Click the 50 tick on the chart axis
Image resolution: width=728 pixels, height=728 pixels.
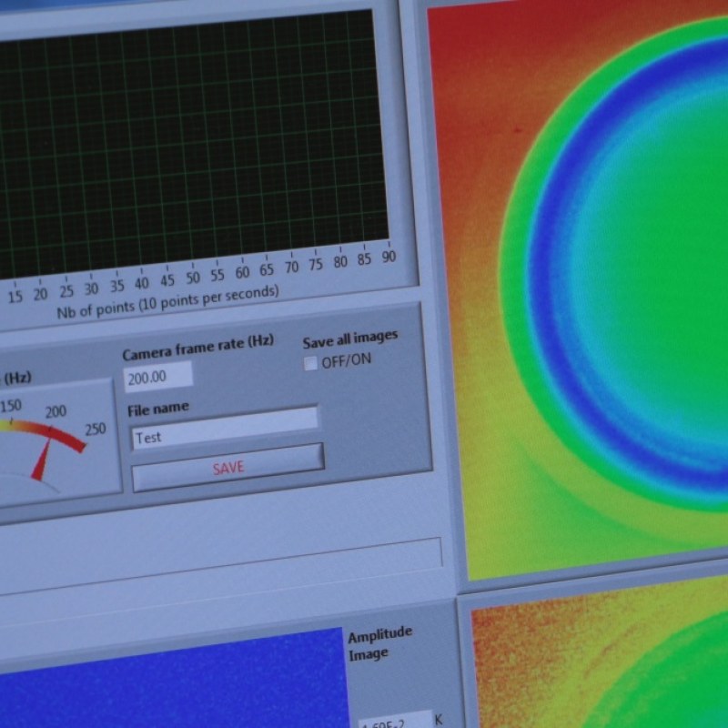[x=193, y=278]
